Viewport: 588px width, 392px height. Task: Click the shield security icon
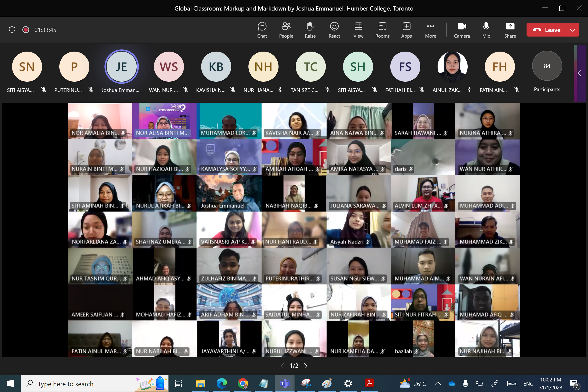click(12, 30)
